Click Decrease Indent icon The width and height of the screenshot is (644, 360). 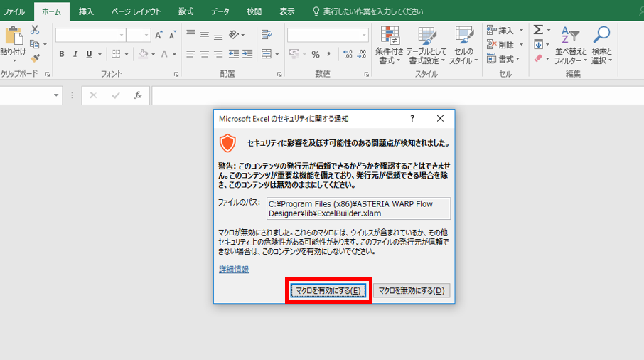coord(234,54)
